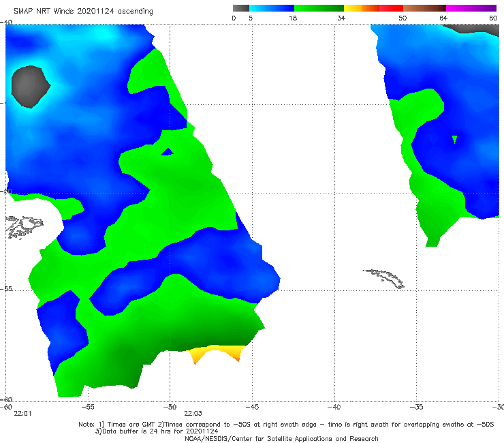
Task: Click the longitude axis label '-35'
Action: click(x=417, y=407)
